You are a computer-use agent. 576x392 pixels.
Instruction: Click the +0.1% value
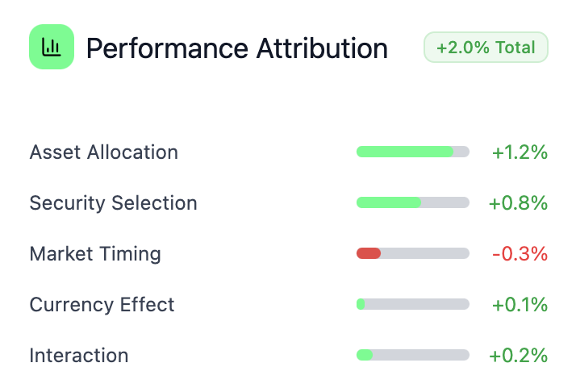[x=520, y=304]
